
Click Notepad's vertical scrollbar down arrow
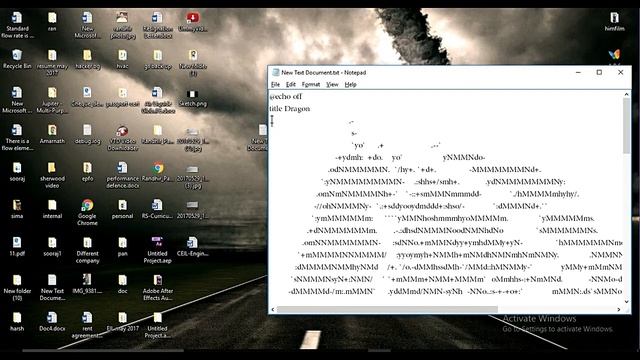pyautogui.click(x=627, y=302)
